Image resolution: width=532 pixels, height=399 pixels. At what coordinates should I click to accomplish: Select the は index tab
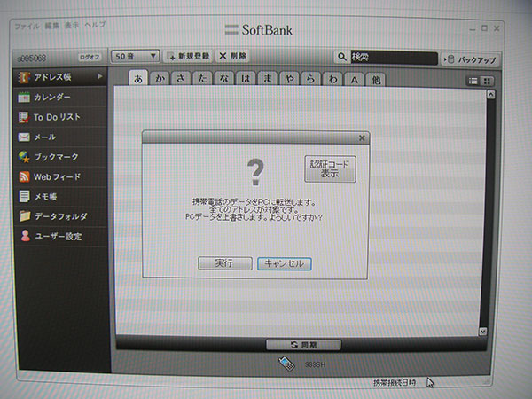(246, 79)
